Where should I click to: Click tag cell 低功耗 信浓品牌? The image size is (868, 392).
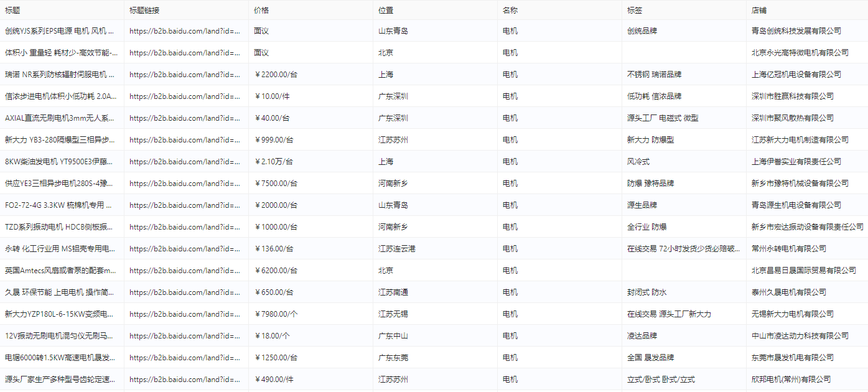(655, 96)
